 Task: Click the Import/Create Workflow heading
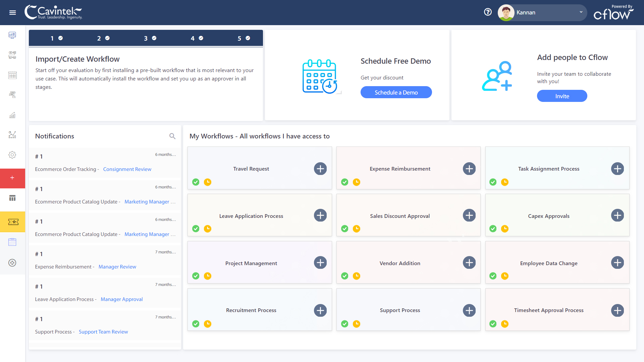pos(77,59)
